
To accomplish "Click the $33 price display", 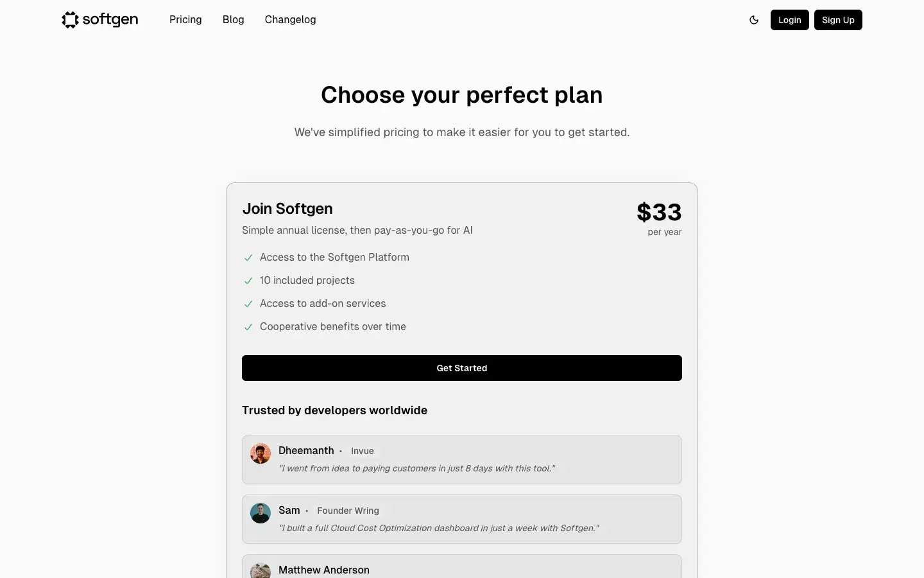I will point(659,212).
